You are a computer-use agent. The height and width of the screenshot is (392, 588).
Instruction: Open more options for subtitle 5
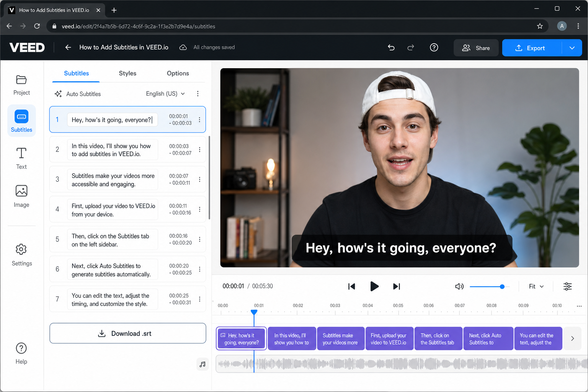199,239
